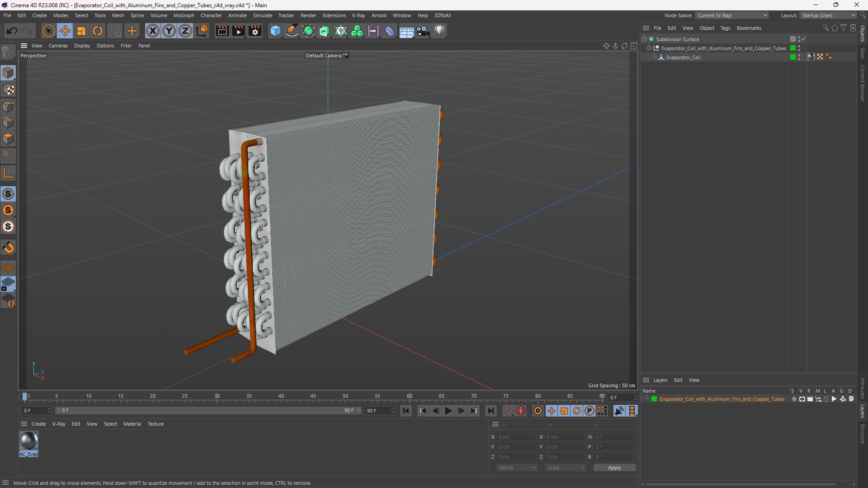Click the Floor grid icon
The height and width of the screenshot is (488, 868).
point(406,31)
